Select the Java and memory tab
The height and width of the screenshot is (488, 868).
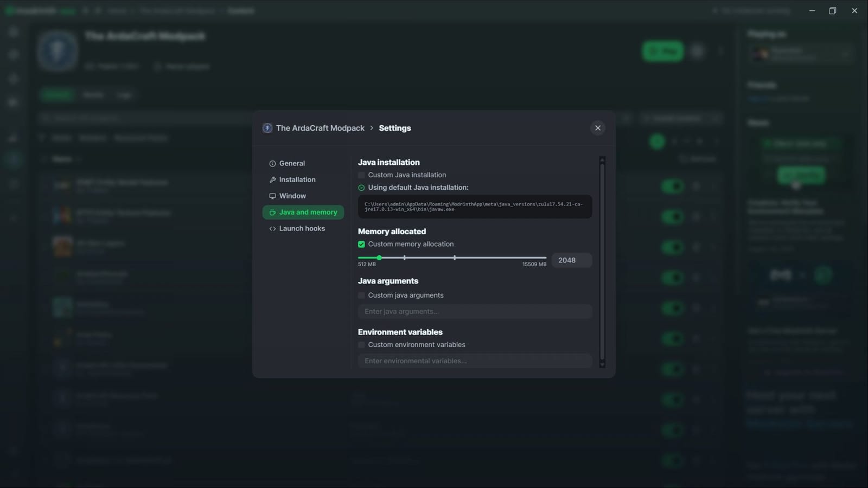coord(303,212)
